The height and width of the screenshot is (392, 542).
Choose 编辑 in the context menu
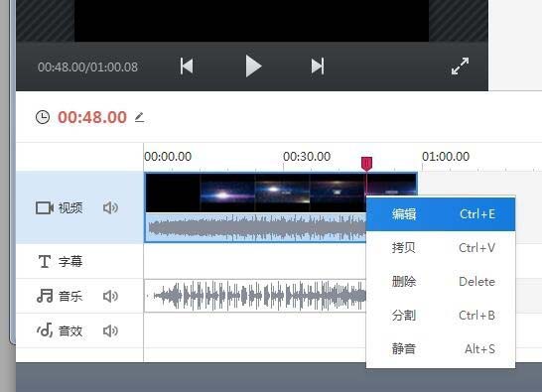(x=441, y=214)
